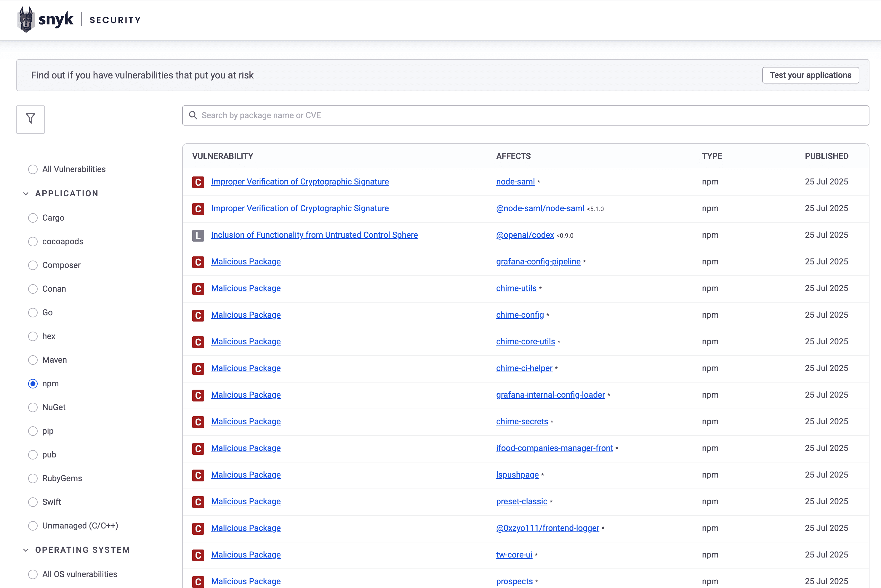Click critical badge in chime-utils row
This screenshot has width=881, height=588.
198,289
